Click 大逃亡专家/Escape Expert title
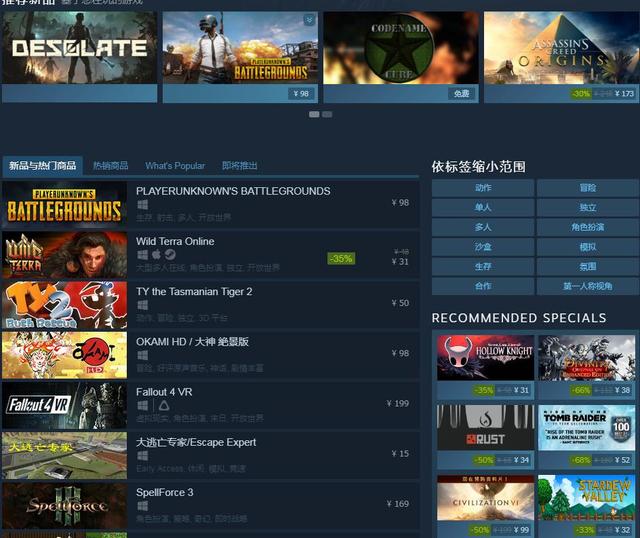 (196, 442)
